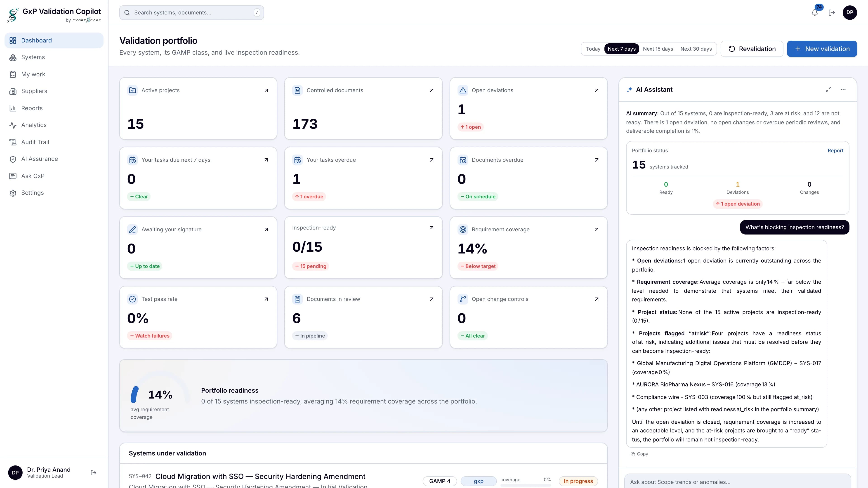Open AI Assistant more options menu
868x488 pixels.
843,90
